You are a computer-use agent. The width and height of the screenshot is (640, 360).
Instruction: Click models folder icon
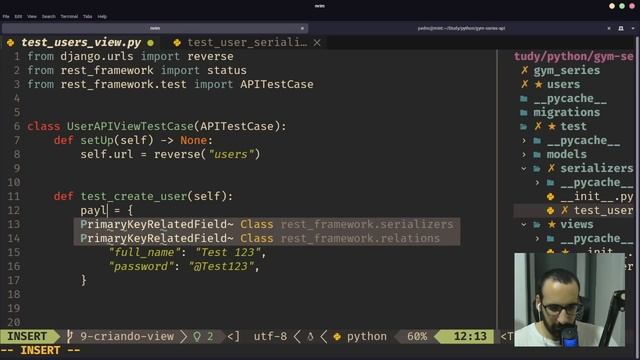click(x=538, y=154)
